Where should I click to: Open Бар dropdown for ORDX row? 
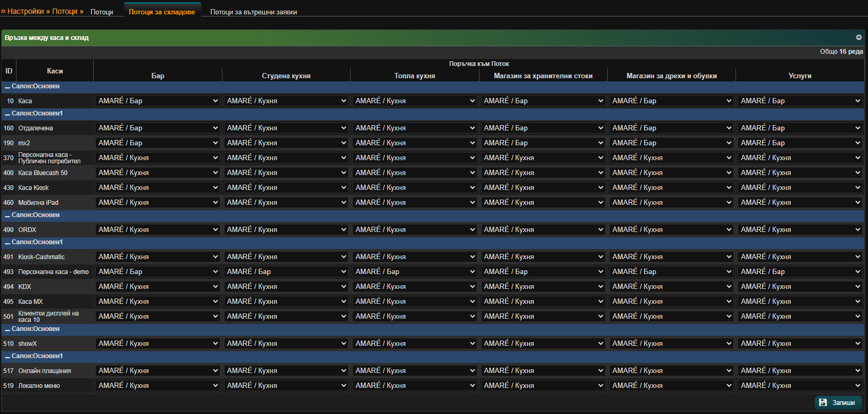[158, 229]
